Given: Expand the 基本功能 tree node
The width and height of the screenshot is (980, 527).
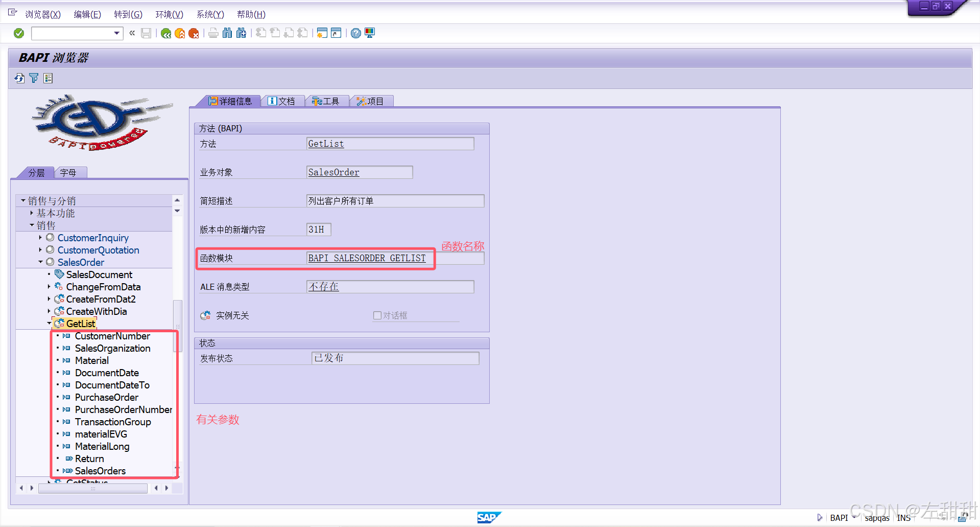Looking at the screenshot, I should 32,213.
